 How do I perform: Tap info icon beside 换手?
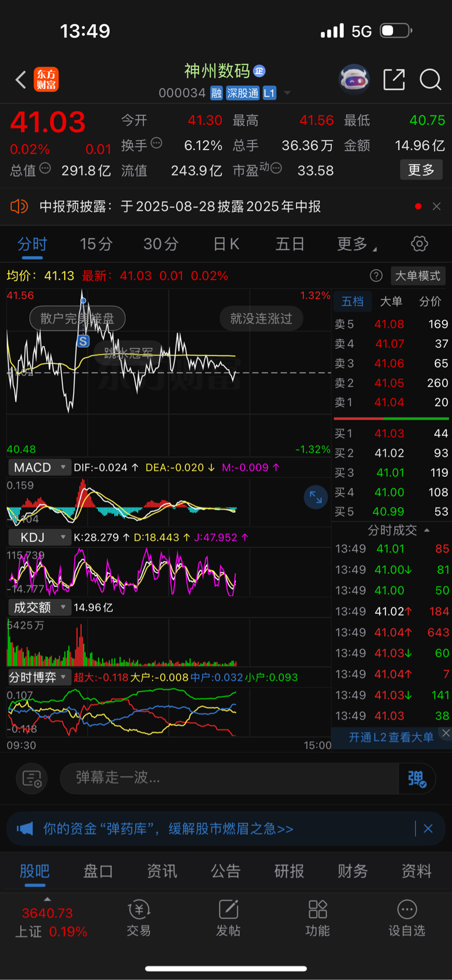click(x=157, y=142)
